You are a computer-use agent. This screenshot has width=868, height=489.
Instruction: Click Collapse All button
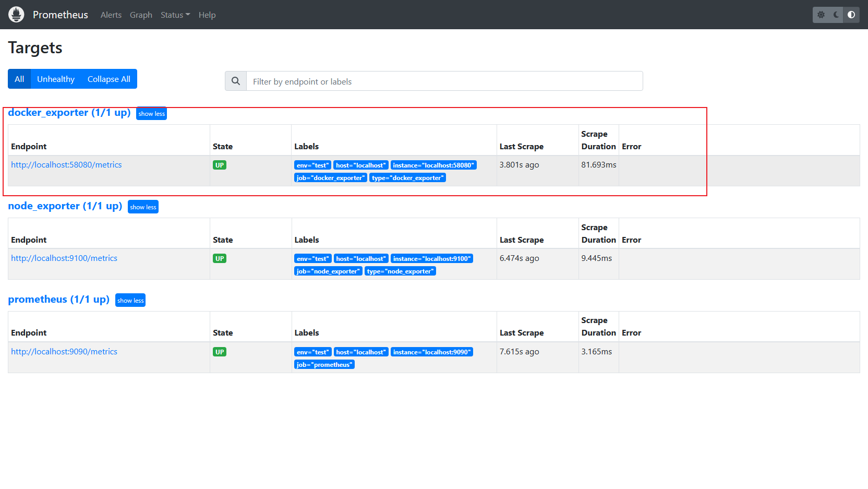tap(109, 79)
